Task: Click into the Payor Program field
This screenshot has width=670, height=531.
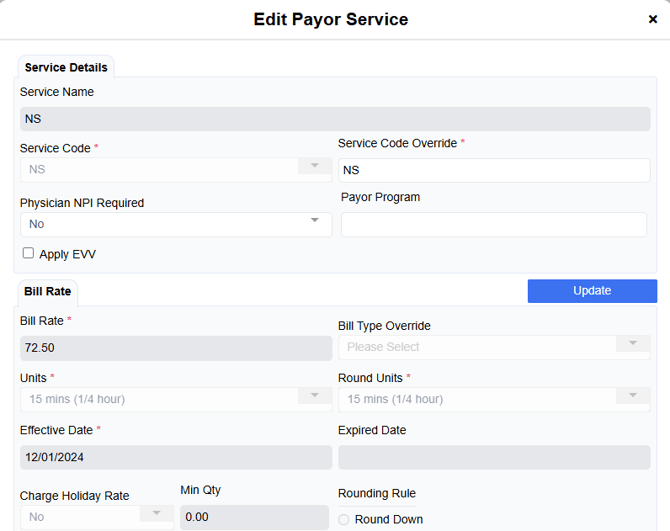Action: click(494, 224)
